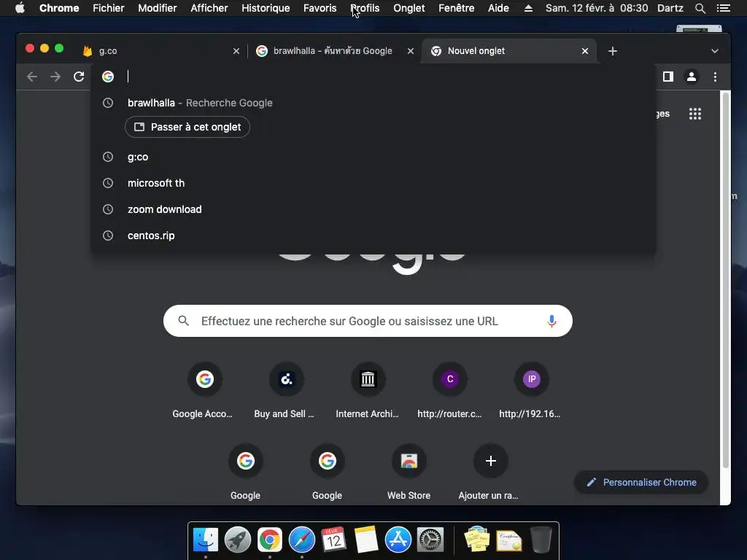Screen dimensions: 747x560
Task: Open System Preferences from the Dock
Action: [x=430, y=540]
